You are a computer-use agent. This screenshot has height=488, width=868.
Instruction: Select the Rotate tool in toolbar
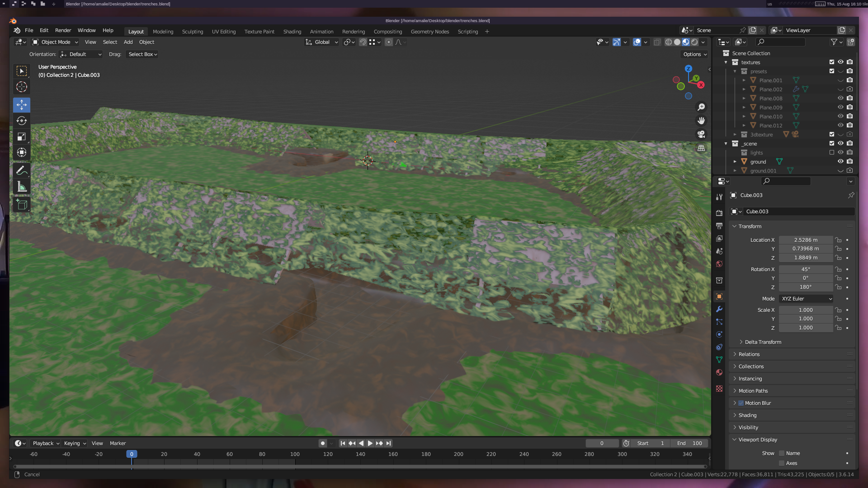21,121
